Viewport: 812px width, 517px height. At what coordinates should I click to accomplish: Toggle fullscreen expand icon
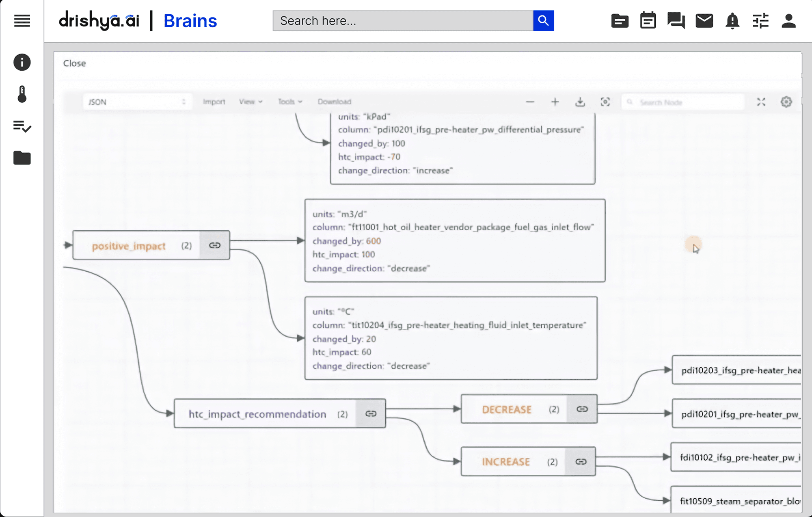[x=761, y=102]
